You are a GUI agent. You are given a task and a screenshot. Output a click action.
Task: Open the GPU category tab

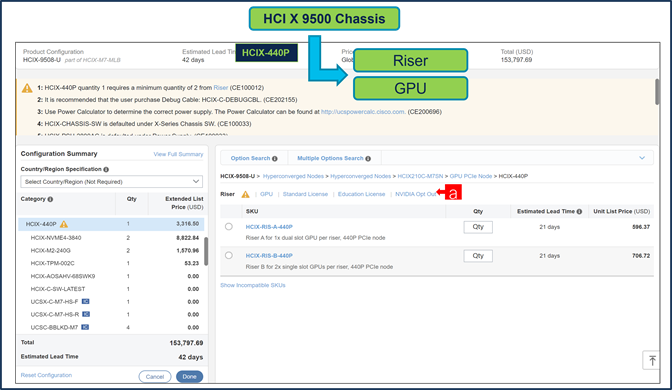coord(266,194)
